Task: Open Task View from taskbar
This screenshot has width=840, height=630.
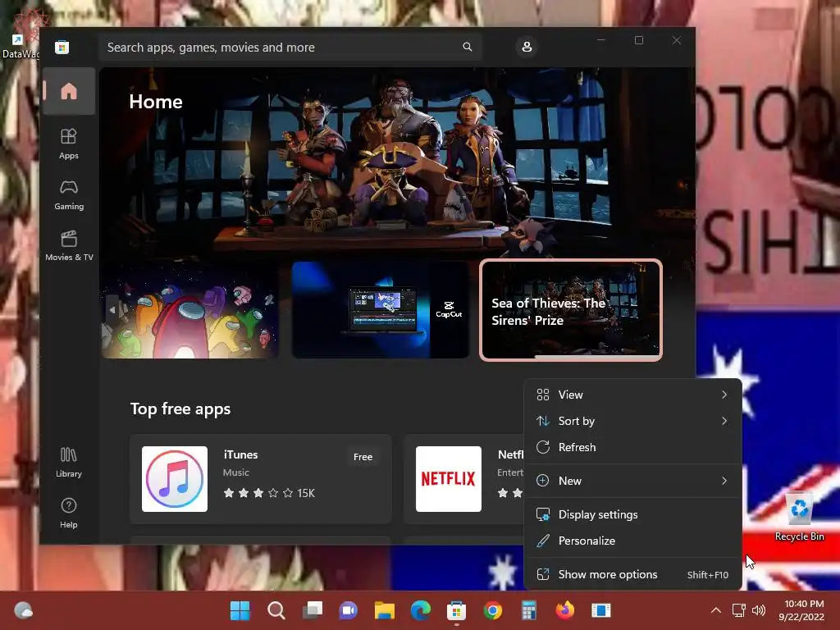Action: [x=313, y=610]
